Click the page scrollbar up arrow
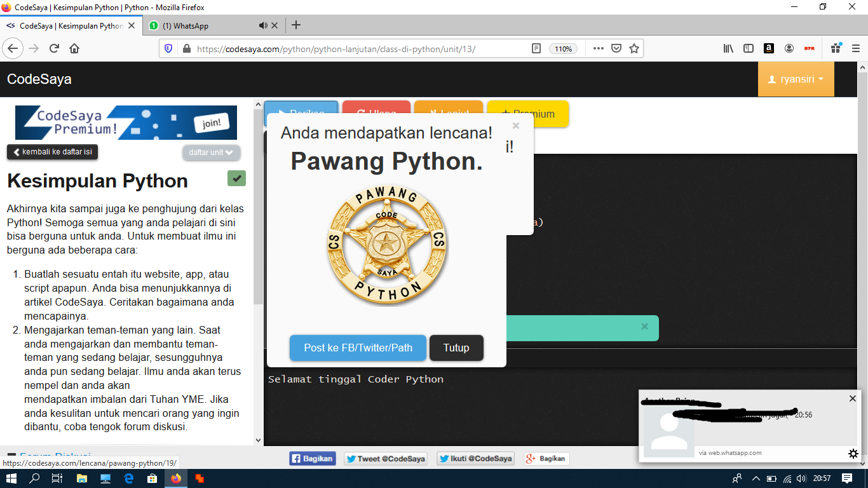This screenshot has height=488, width=868. coord(862,68)
